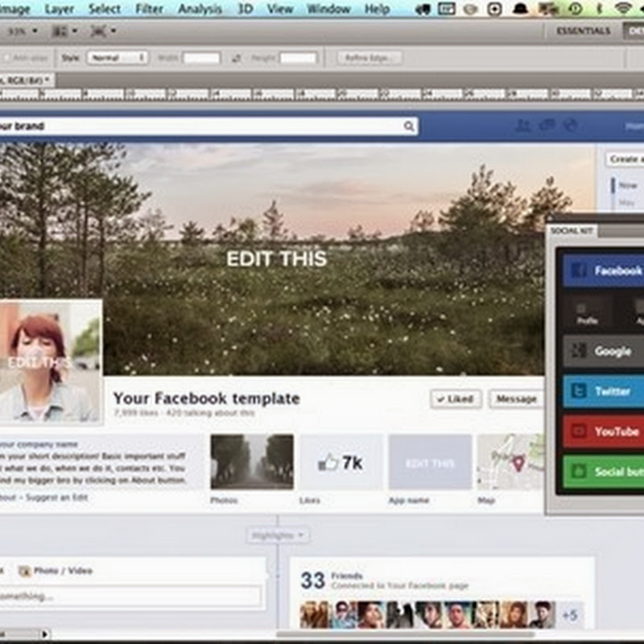Click the YouTube button in Social Kit
The image size is (644, 644).
(603, 431)
